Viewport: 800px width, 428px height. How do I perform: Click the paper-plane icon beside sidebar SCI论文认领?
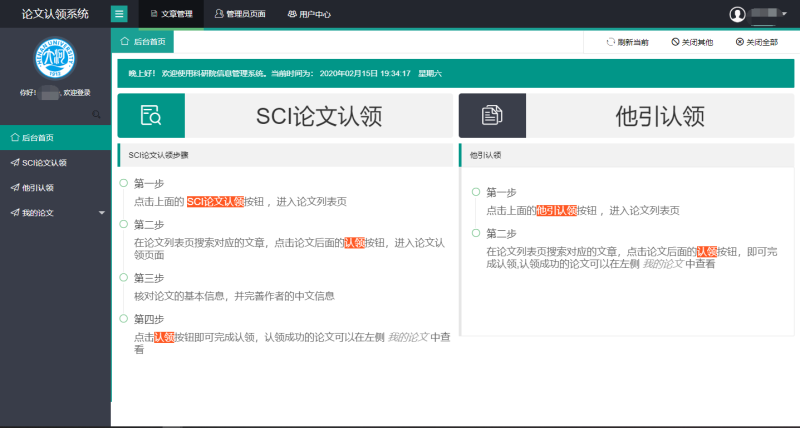pyautogui.click(x=14, y=162)
